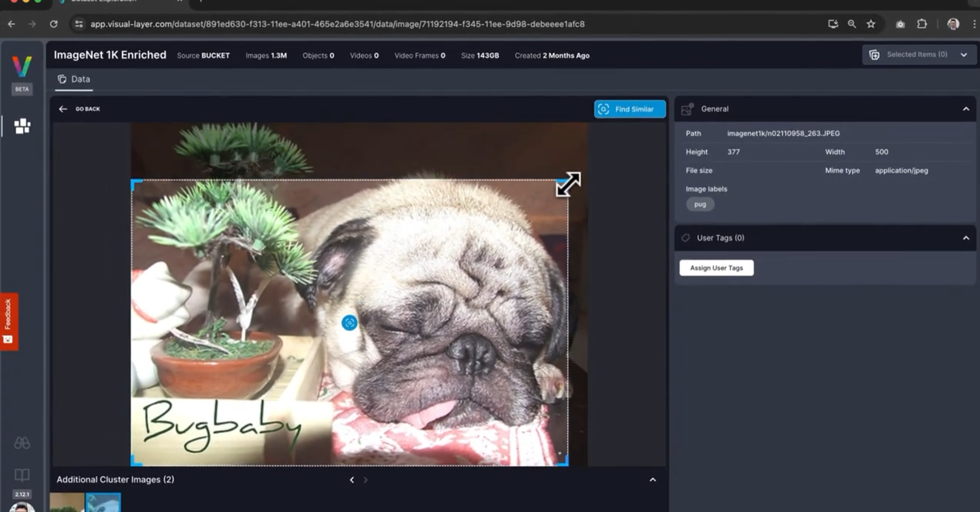
Task: Bookmark page with star icon
Action: pos(871,24)
